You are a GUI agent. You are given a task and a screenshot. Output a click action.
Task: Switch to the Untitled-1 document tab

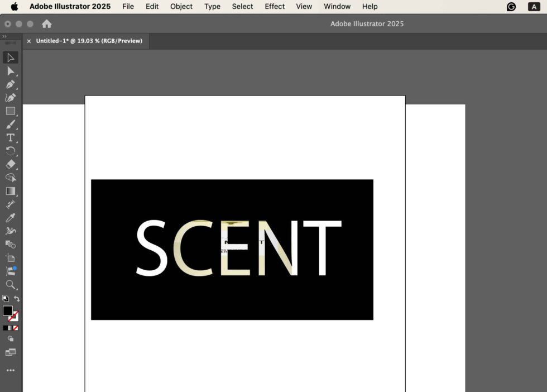[x=89, y=41]
